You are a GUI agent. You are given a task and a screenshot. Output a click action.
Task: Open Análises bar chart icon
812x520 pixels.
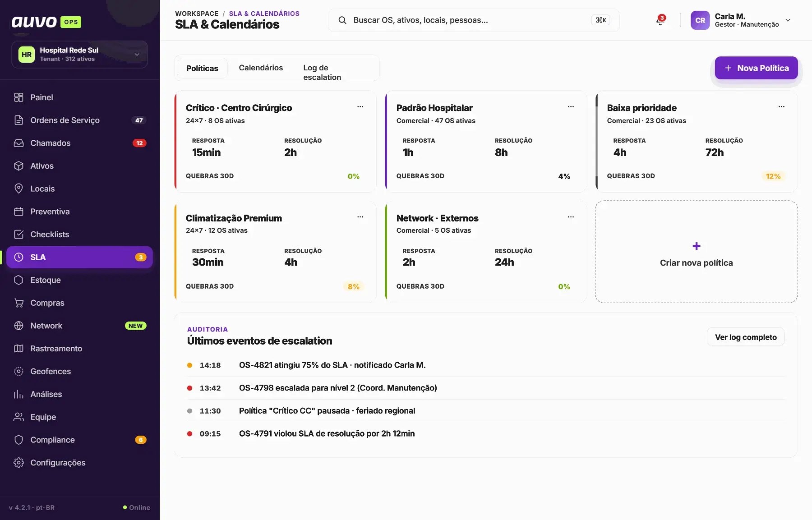click(x=18, y=394)
